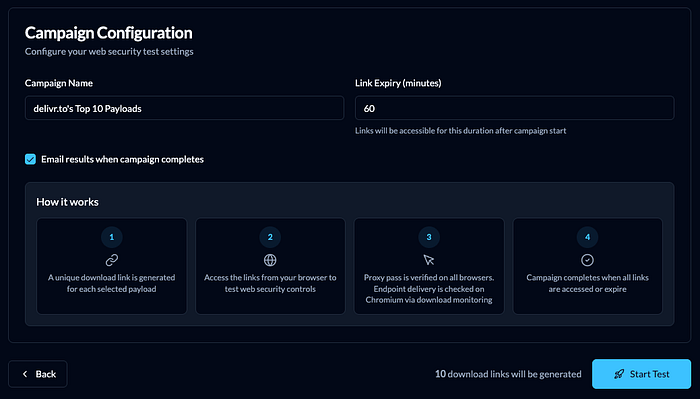Click 'Access the links from your browser' text
The image size is (700, 399).
click(x=270, y=283)
